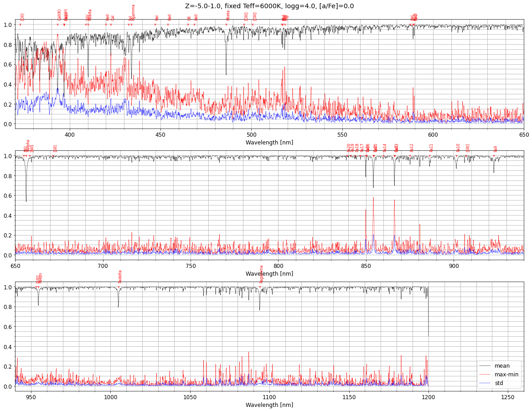Click the bottom panel 'Wavelength [nm]' axis label
Screen dimensions: 532x411
point(269,405)
